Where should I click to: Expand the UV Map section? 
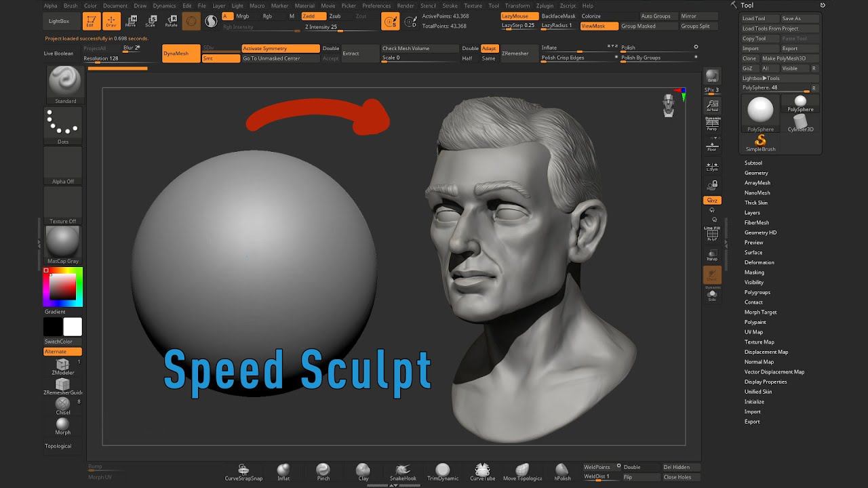[753, 332]
